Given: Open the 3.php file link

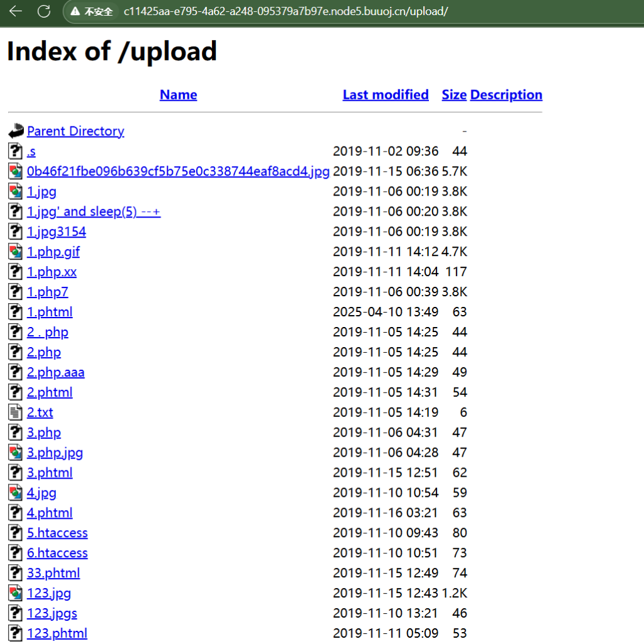Looking at the screenshot, I should tap(44, 433).
